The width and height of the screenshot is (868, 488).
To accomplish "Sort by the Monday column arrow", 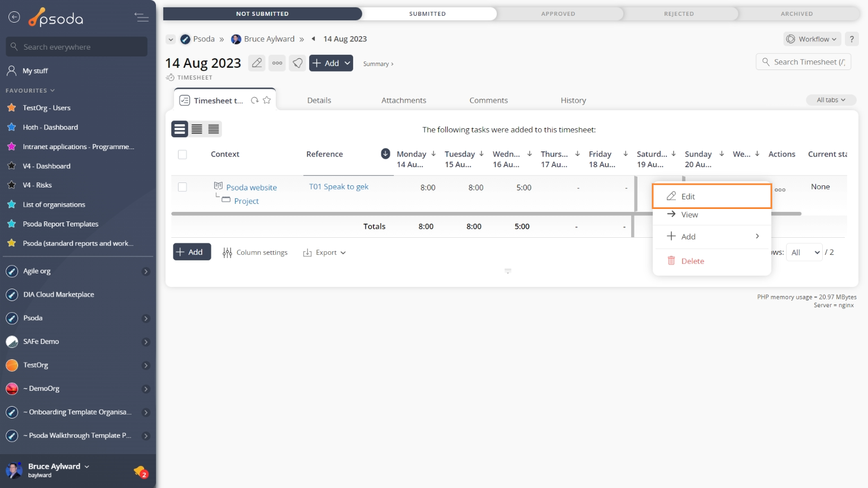I will [433, 154].
